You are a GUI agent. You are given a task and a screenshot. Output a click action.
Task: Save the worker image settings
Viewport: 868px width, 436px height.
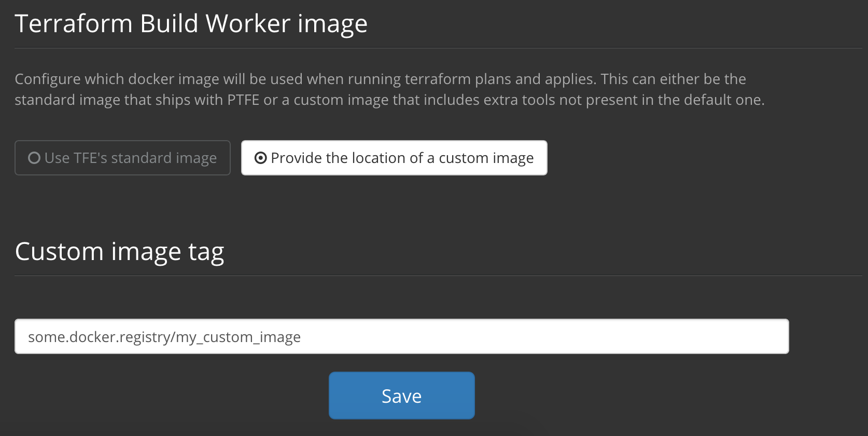click(402, 396)
